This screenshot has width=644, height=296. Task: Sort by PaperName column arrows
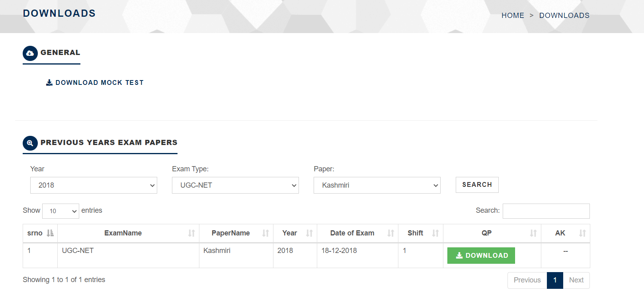[x=265, y=233]
